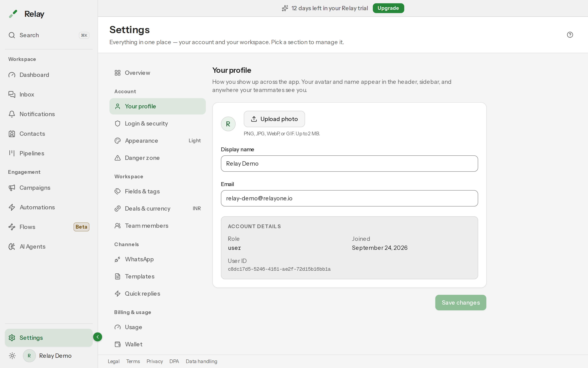Click the profile avatar R in the profile card
The height and width of the screenshot is (368, 588).
tap(228, 124)
